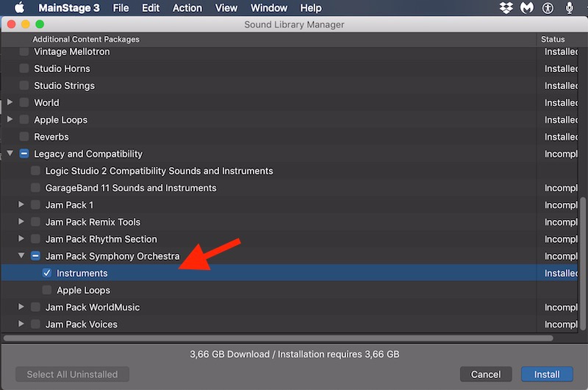Open the MainStage 3 menu

(x=69, y=8)
